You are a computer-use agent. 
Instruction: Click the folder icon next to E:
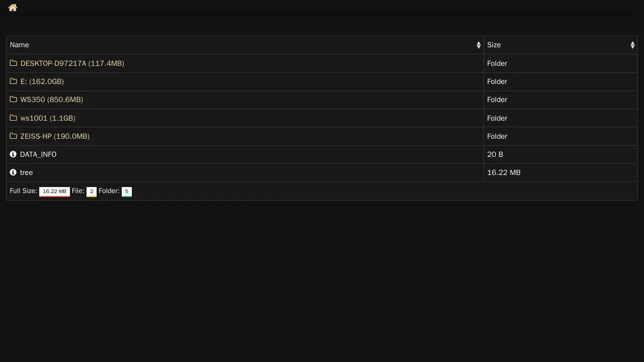point(14,81)
